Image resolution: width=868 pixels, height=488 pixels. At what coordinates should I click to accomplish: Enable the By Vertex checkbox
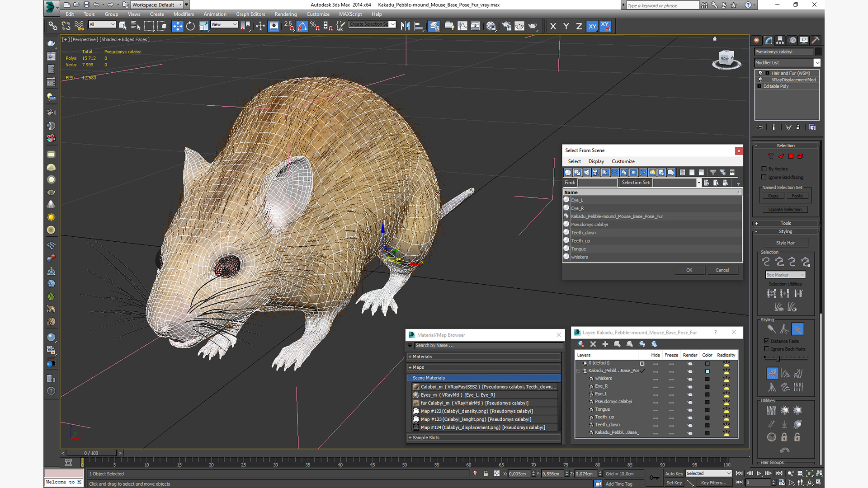pyautogui.click(x=764, y=169)
